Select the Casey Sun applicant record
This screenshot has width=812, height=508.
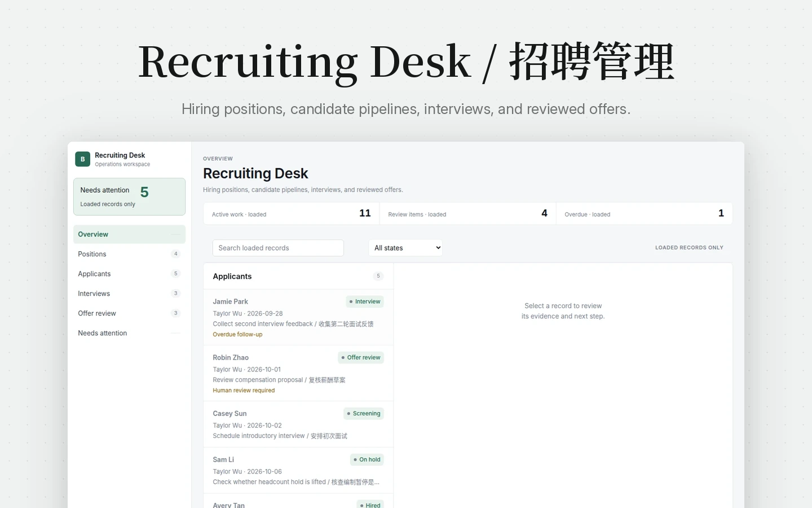(x=298, y=424)
